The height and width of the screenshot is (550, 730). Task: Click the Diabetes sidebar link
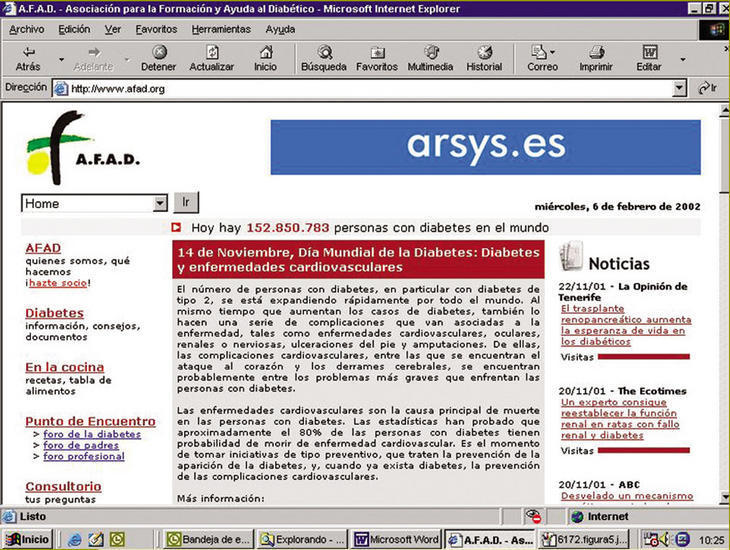click(54, 313)
